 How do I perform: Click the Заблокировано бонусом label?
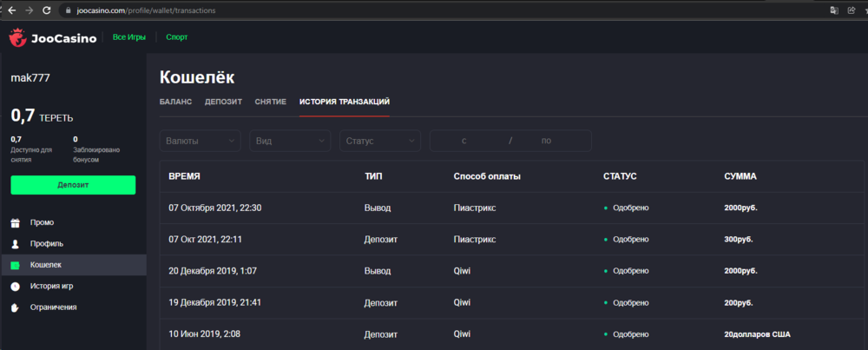pos(96,155)
